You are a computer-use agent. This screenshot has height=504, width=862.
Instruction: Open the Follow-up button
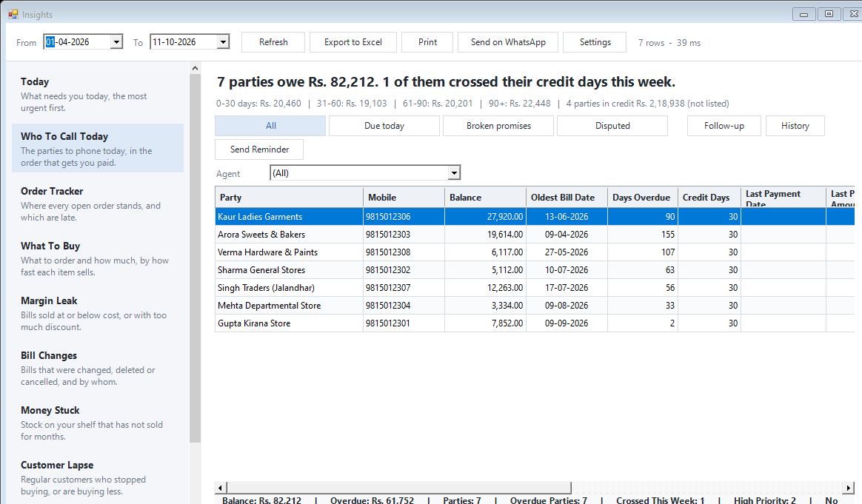click(724, 126)
